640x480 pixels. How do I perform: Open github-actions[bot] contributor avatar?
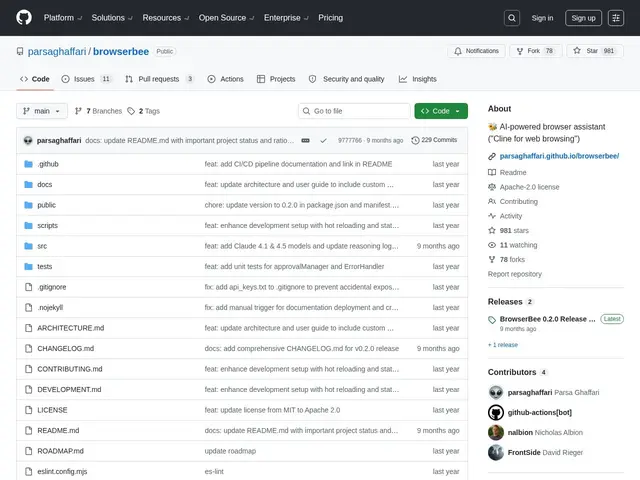496,413
